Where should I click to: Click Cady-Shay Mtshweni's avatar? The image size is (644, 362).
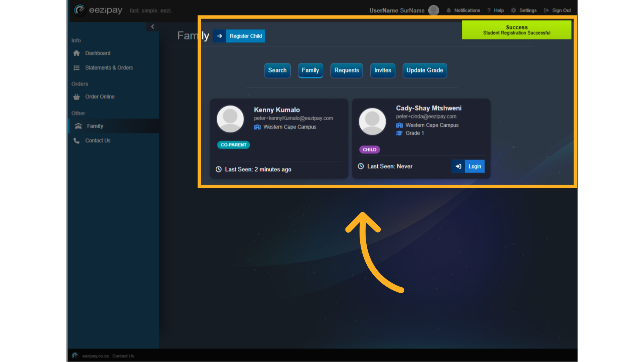(372, 121)
